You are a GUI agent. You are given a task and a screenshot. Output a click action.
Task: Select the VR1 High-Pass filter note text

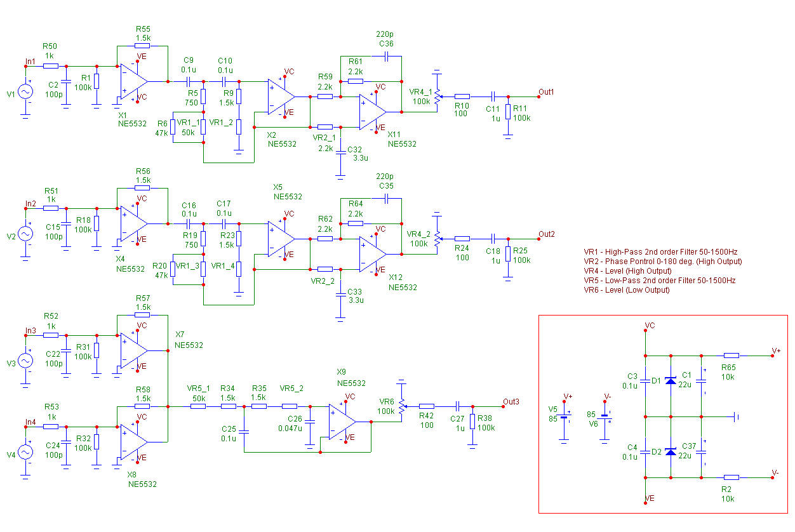[660, 252]
